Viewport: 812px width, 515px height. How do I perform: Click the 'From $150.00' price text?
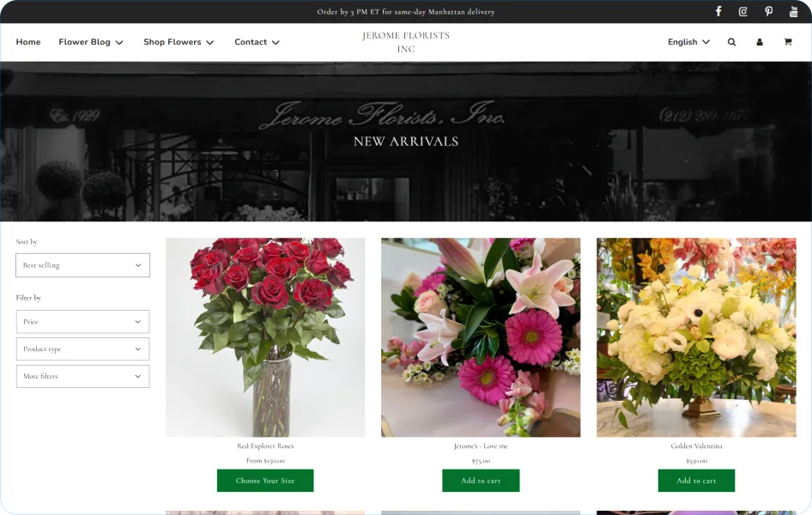[x=265, y=461]
